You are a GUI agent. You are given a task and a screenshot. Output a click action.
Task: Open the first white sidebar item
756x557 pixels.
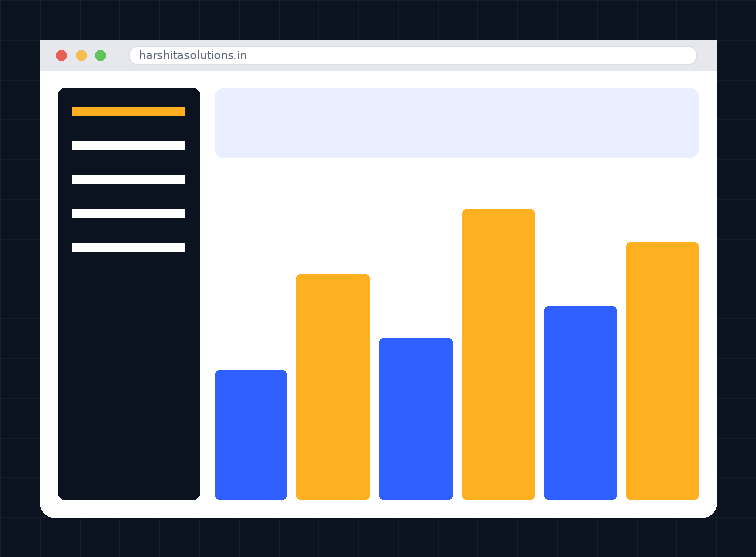point(128,145)
